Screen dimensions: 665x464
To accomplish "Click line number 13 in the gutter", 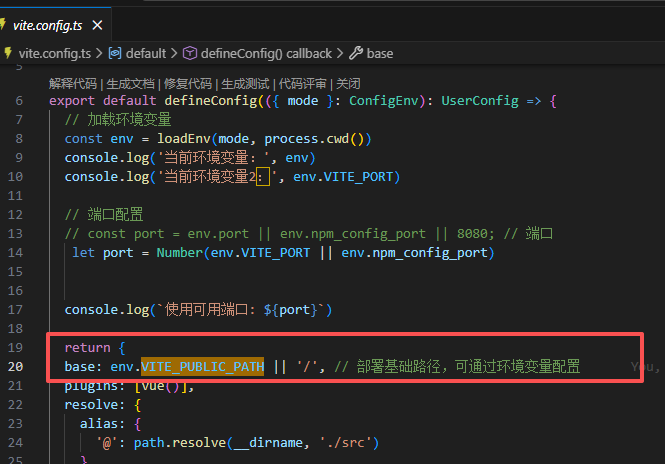I will (15, 234).
